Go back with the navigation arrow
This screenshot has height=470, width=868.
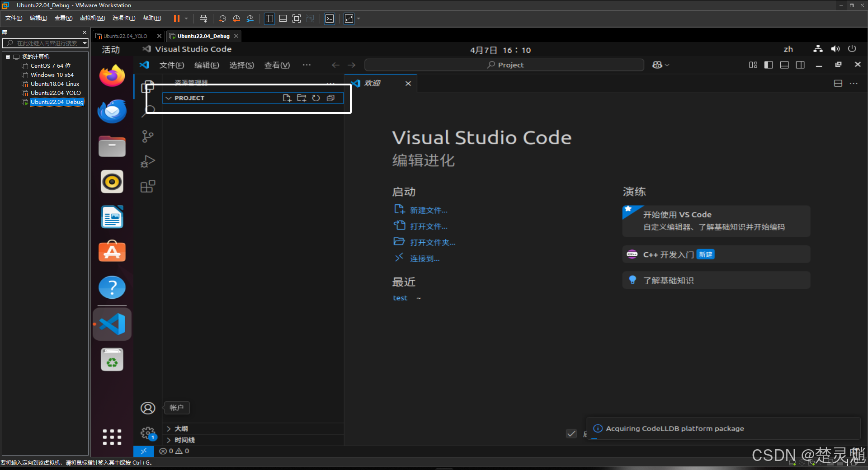pyautogui.click(x=335, y=65)
